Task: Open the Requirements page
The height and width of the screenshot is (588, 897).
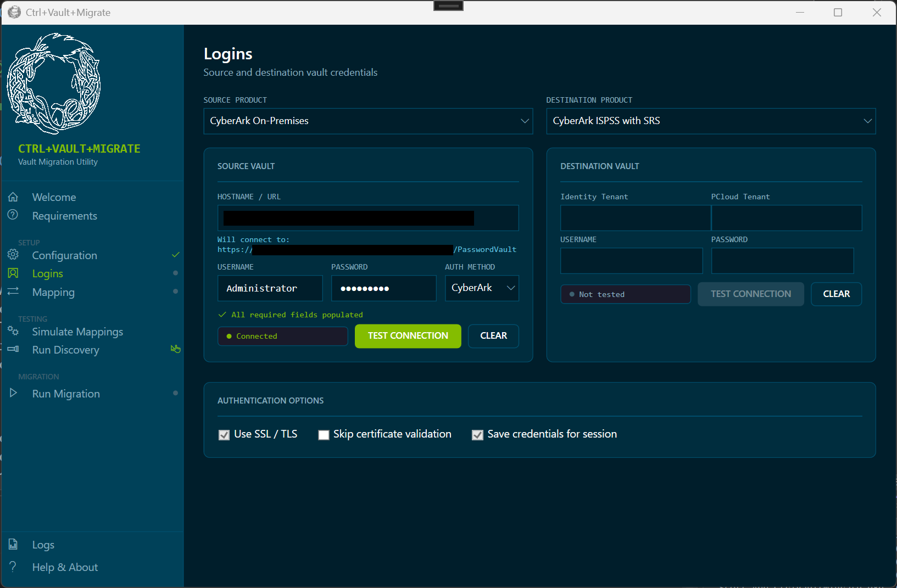Action: coord(64,216)
